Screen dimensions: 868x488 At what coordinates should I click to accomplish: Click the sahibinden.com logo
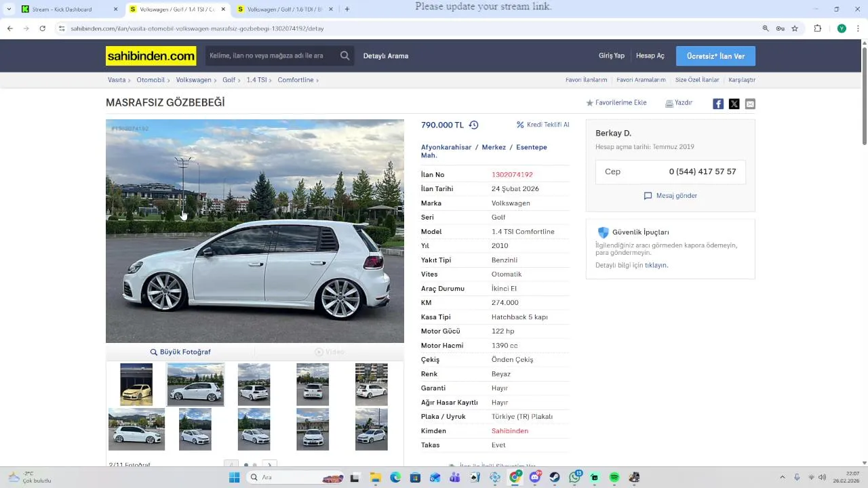pyautogui.click(x=151, y=56)
